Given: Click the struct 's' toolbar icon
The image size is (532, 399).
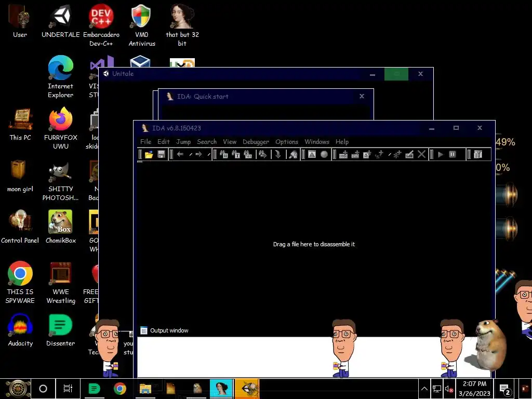Looking at the screenshot, I should point(379,155).
